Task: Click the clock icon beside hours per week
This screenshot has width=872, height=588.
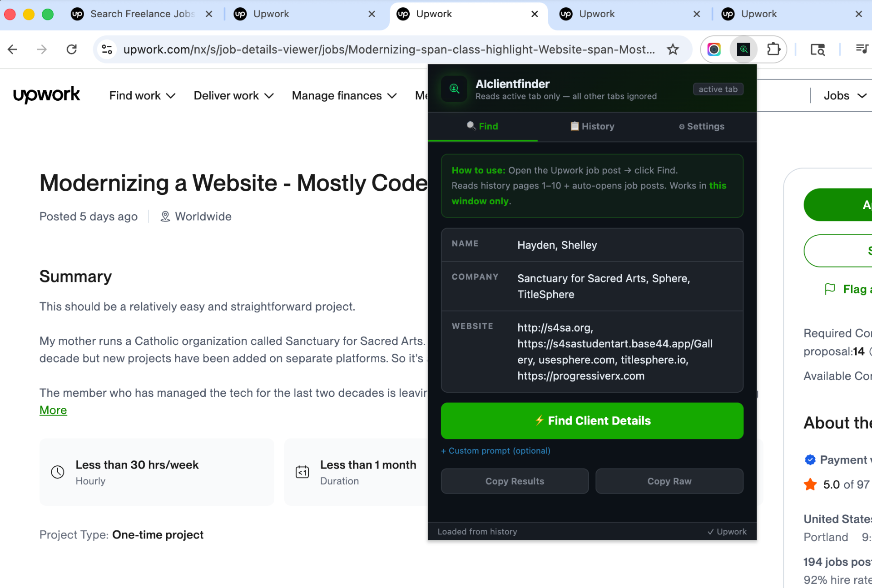Action: 58,472
